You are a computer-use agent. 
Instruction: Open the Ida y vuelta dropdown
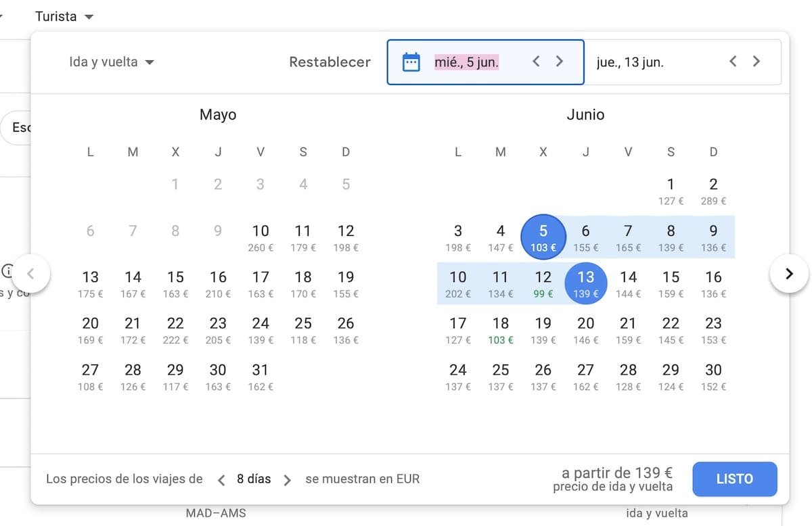112,62
